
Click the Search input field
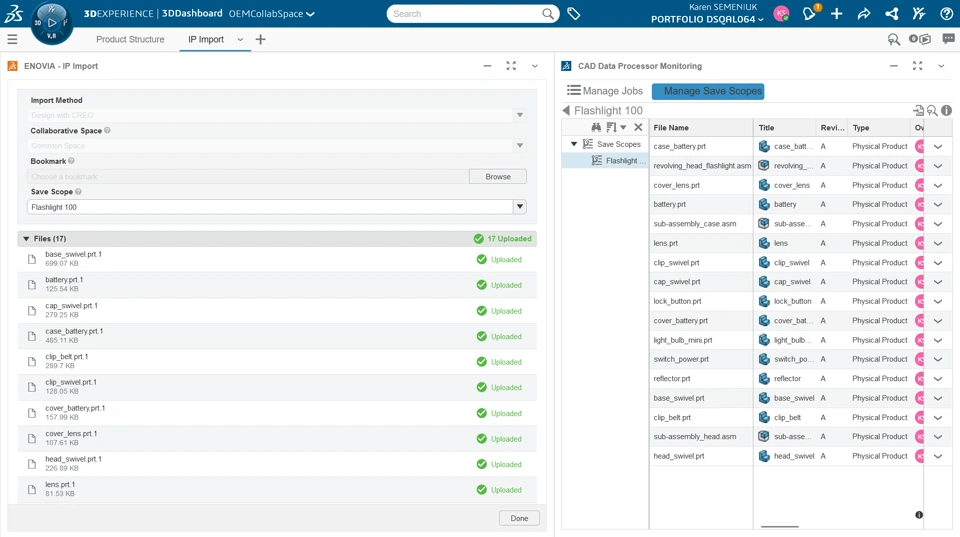(x=465, y=14)
